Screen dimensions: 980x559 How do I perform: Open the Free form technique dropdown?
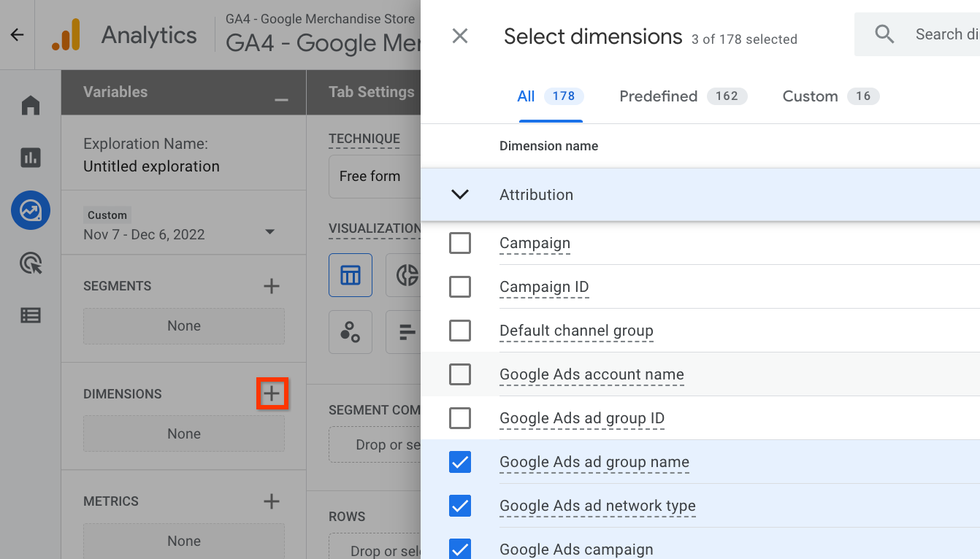[375, 176]
